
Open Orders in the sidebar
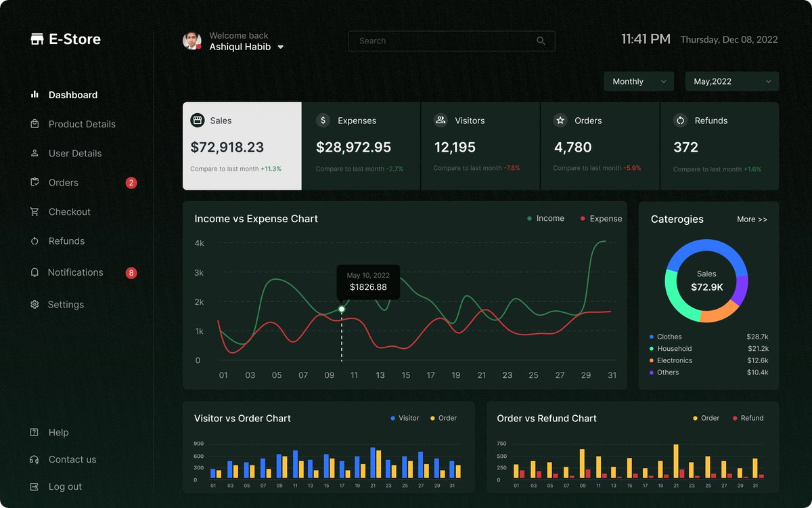click(x=64, y=182)
